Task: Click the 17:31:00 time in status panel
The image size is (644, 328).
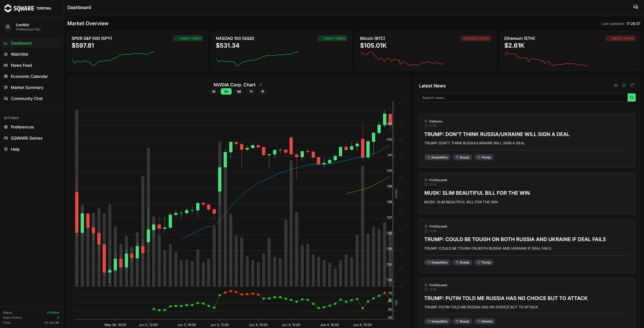Action: (52, 322)
